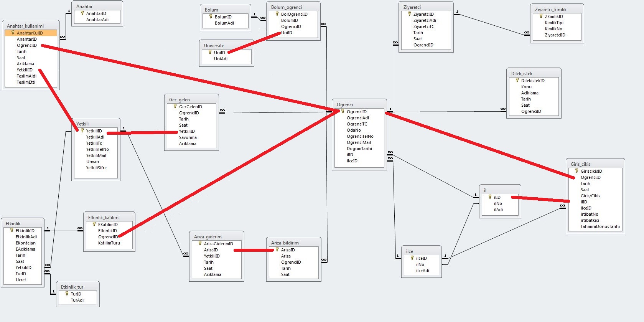644x322 pixels.
Task: Select the KimlikTipi field in Ziyaretci_kimlik
Action: point(554,23)
